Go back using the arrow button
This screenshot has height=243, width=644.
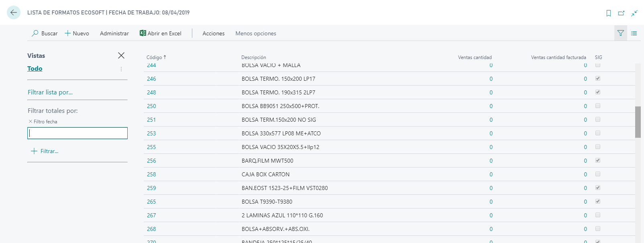pyautogui.click(x=14, y=12)
